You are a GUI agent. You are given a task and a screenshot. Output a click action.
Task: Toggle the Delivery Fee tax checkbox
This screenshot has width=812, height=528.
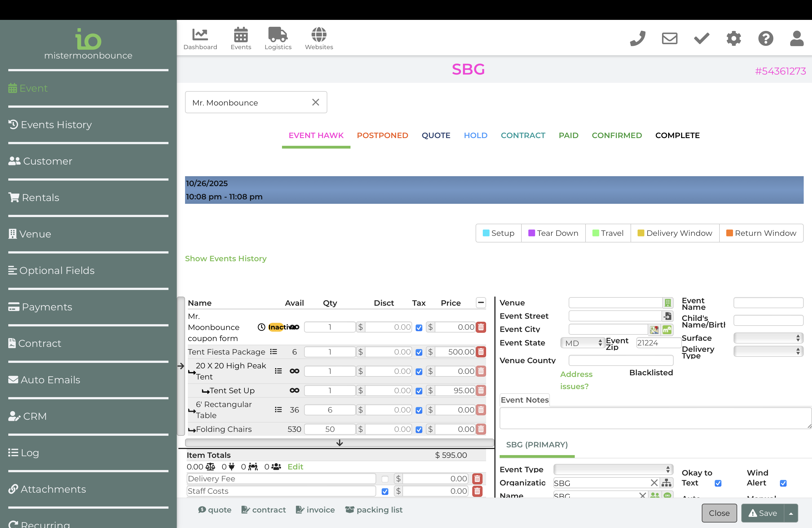point(385,479)
